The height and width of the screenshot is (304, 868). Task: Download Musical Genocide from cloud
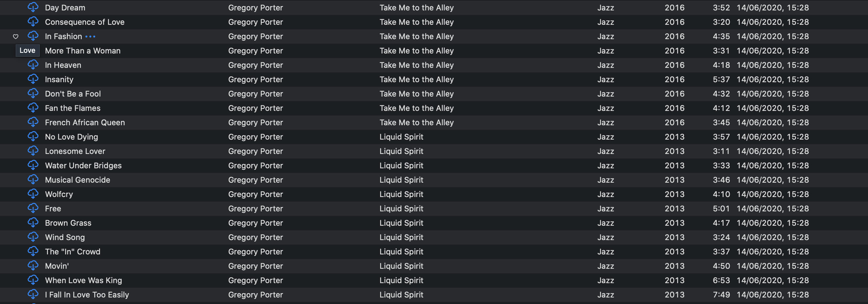(33, 179)
